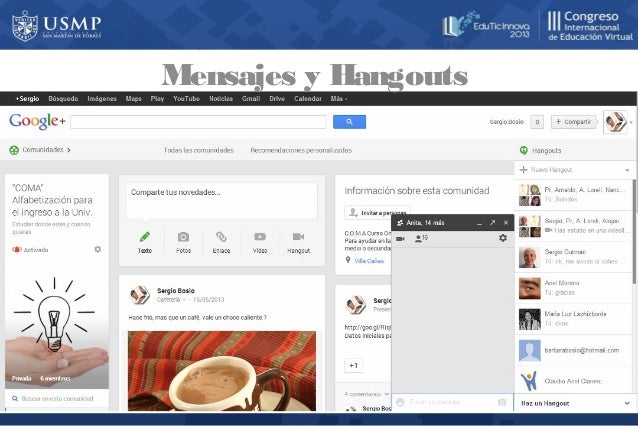The width and height of the screenshot is (638, 426).
Task: Open Play in top bar
Action: [157, 98]
